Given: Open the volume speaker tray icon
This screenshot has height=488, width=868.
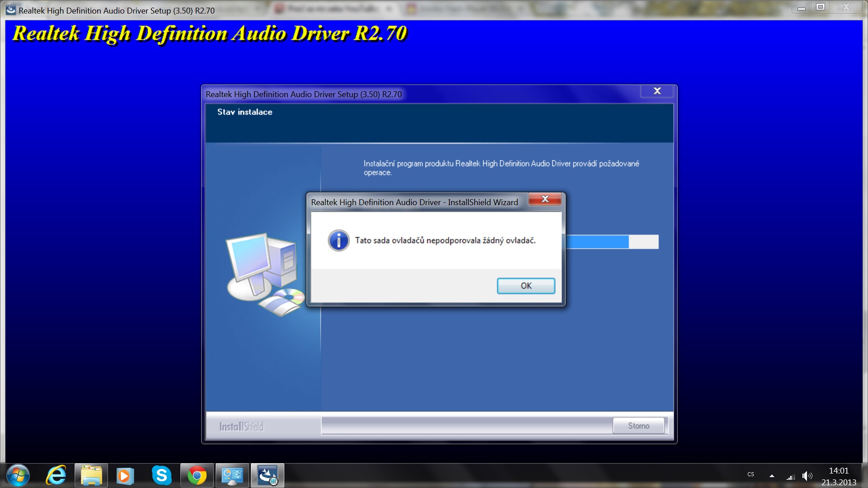Looking at the screenshot, I should coord(807,476).
